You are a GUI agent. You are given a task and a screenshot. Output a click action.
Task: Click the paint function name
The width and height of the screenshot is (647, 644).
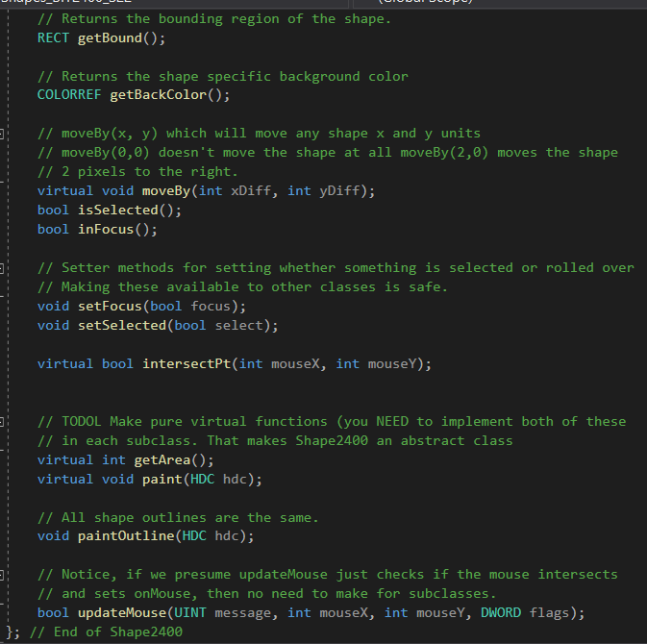(x=162, y=479)
